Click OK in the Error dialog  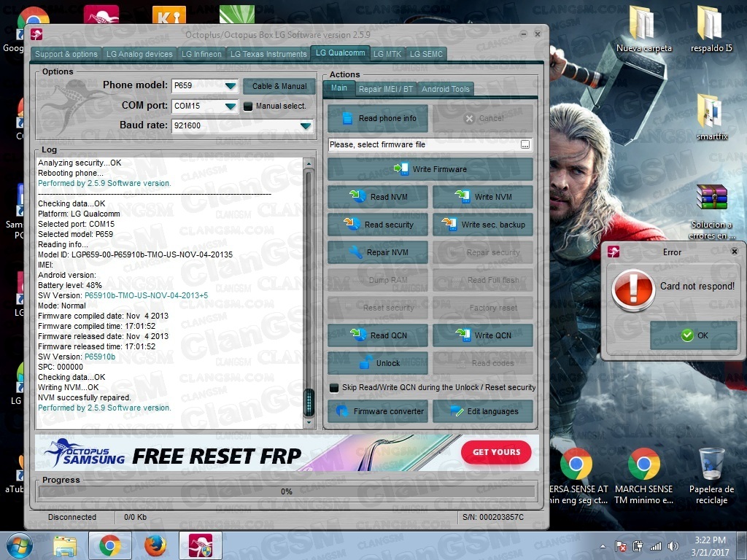coord(694,335)
